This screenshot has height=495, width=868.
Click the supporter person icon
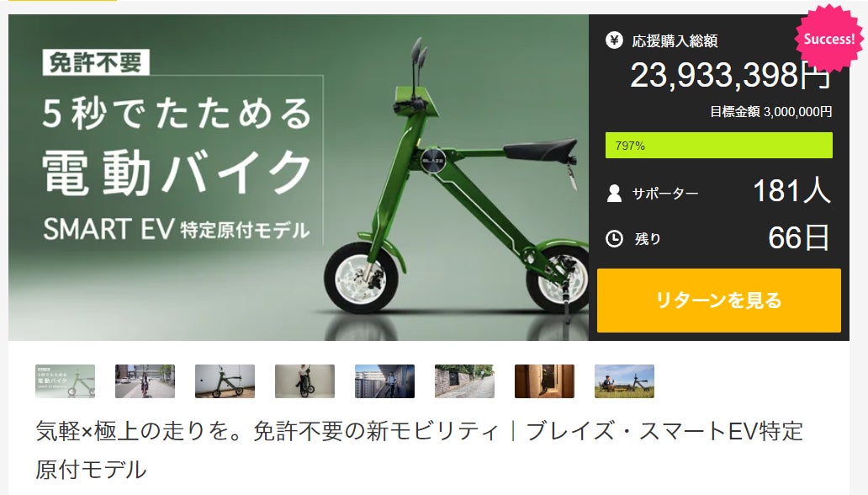coord(614,193)
